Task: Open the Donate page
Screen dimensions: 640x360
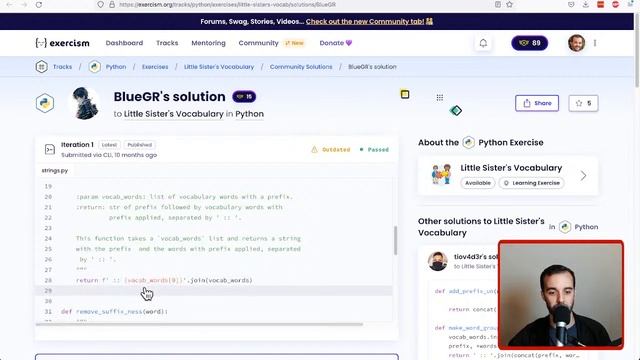Action: (x=336, y=43)
